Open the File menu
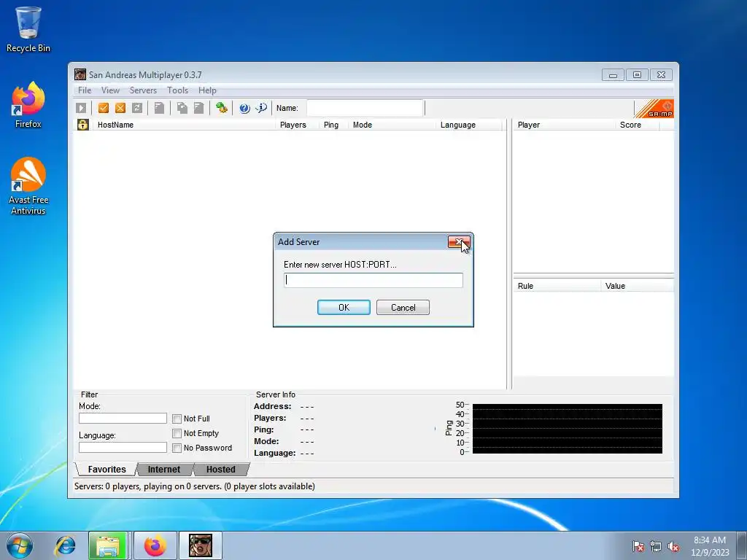747x560 pixels. point(85,90)
